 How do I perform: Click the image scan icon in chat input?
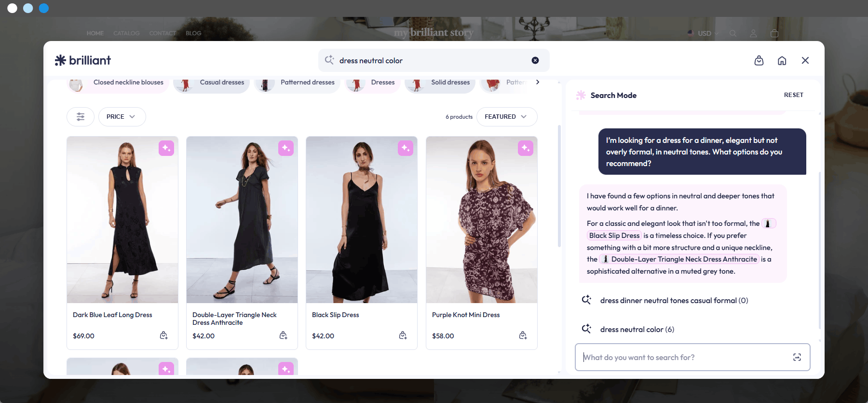pyautogui.click(x=797, y=357)
